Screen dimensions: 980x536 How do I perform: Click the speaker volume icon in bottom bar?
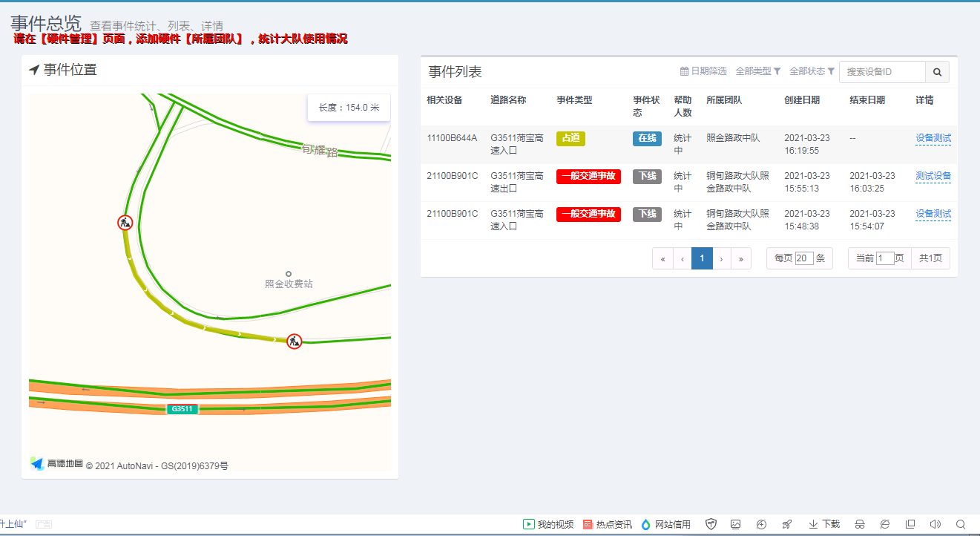[935, 524]
